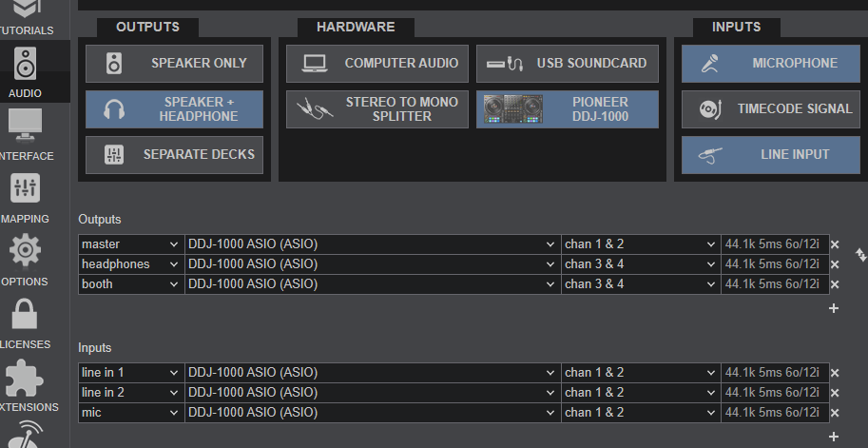Remove the headphones output row
Image resolution: width=868 pixels, height=448 pixels.
point(835,264)
